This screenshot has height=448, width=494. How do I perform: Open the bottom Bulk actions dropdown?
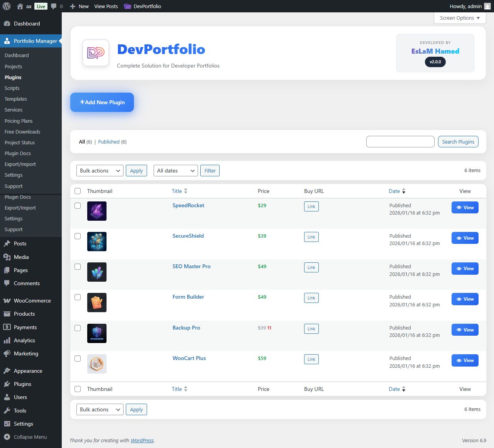100,409
